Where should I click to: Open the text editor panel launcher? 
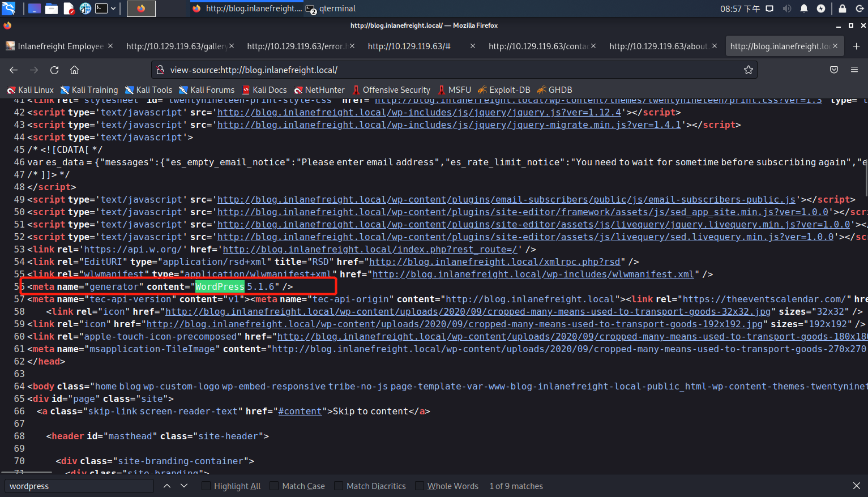point(69,8)
